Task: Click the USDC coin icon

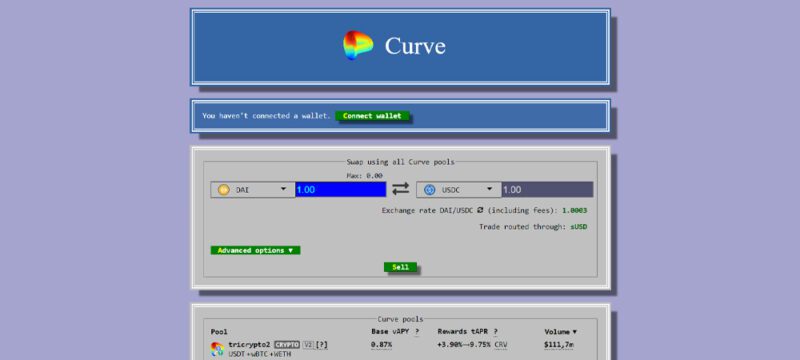Action: (x=430, y=190)
